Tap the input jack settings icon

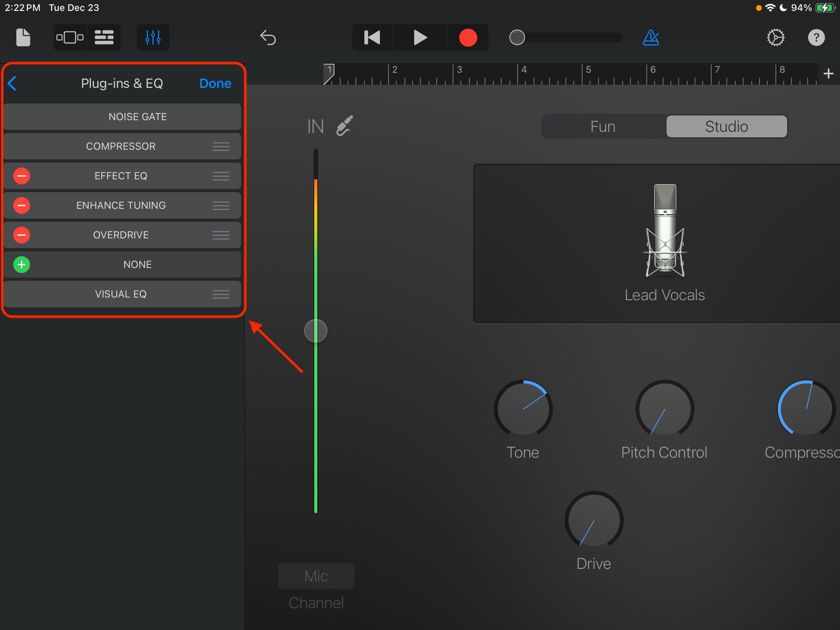pos(345,126)
